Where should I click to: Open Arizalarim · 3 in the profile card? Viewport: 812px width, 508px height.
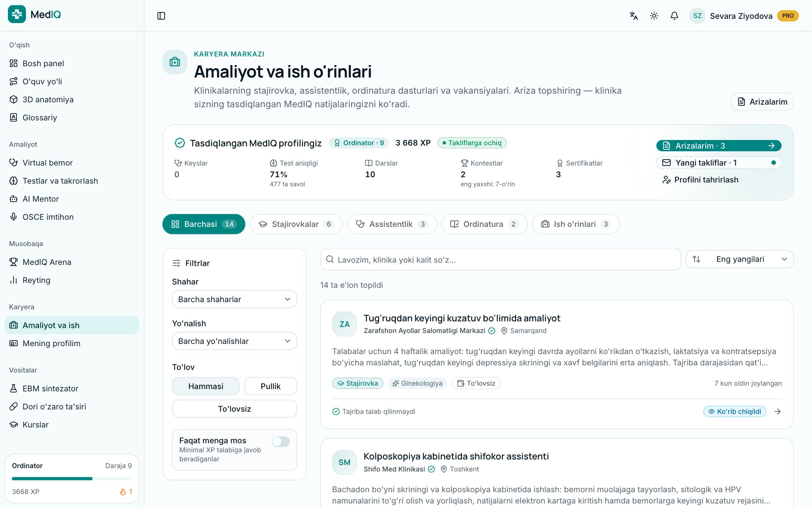click(x=719, y=146)
